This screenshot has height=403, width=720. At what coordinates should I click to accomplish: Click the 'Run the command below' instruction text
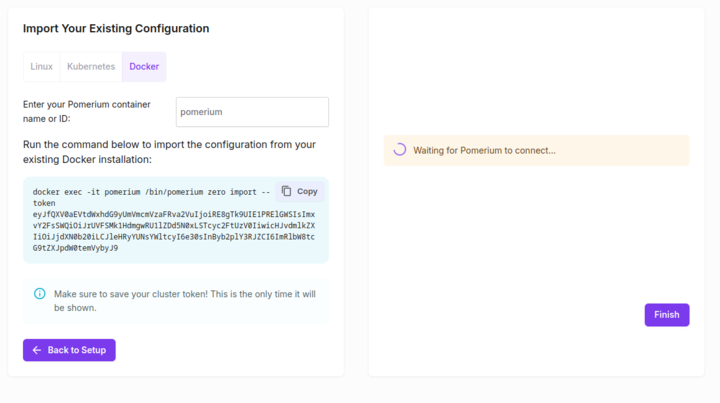click(x=169, y=152)
